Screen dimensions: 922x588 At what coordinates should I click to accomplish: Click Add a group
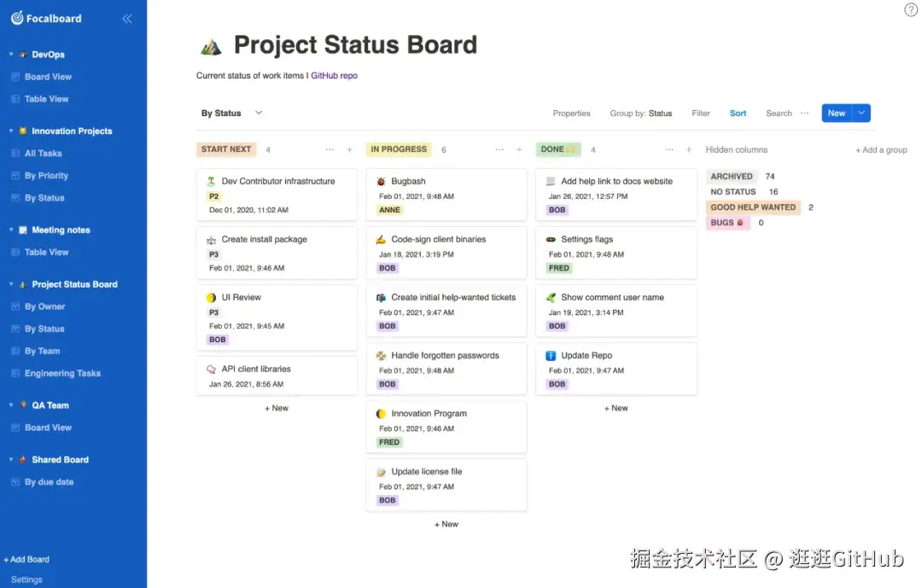881,150
